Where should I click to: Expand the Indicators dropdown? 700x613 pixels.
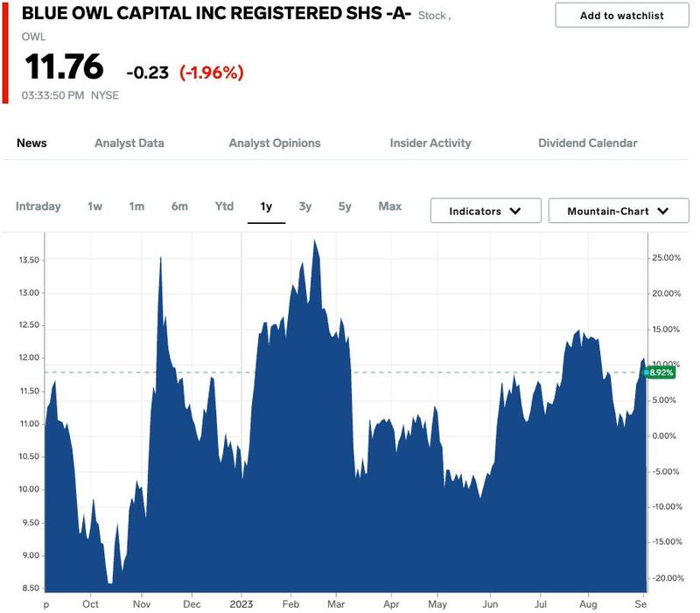pos(486,211)
